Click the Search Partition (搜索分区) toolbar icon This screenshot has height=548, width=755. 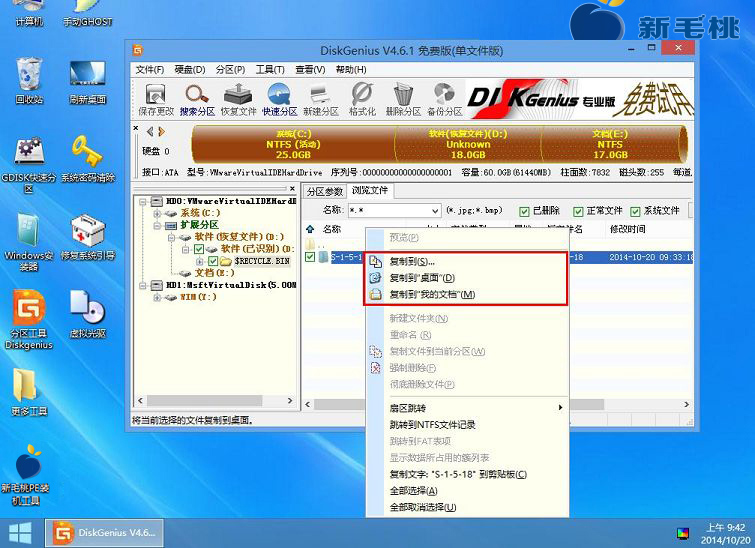[197, 99]
